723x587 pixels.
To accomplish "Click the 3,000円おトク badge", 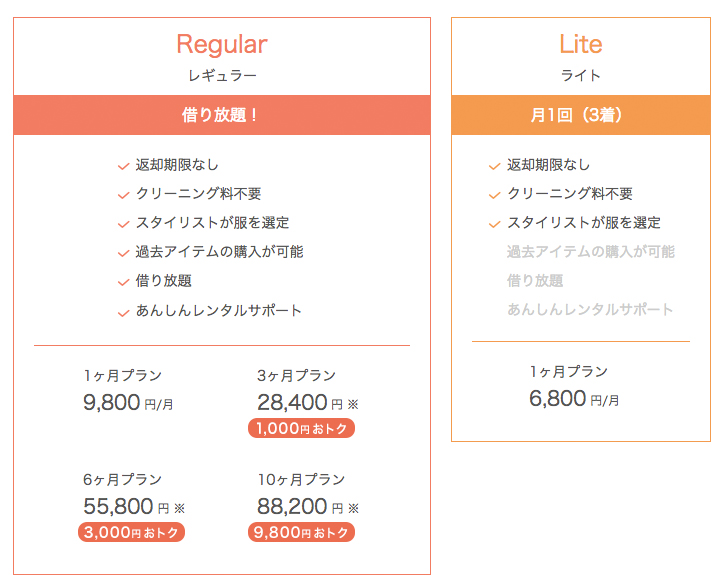I will coord(131,532).
